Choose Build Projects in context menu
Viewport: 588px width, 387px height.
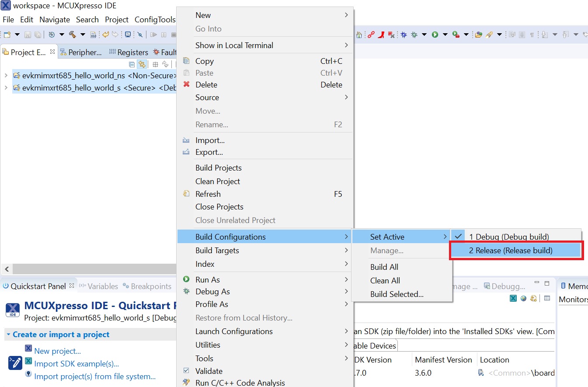pyautogui.click(x=265, y=168)
